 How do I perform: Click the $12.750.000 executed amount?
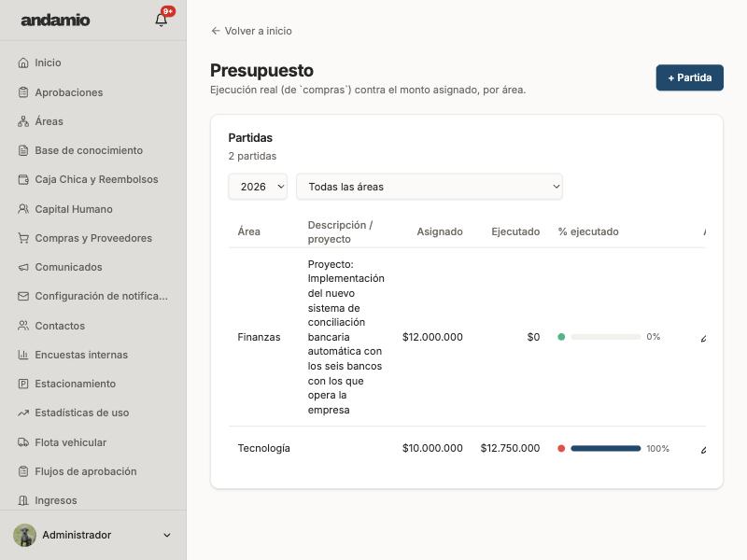coord(510,449)
